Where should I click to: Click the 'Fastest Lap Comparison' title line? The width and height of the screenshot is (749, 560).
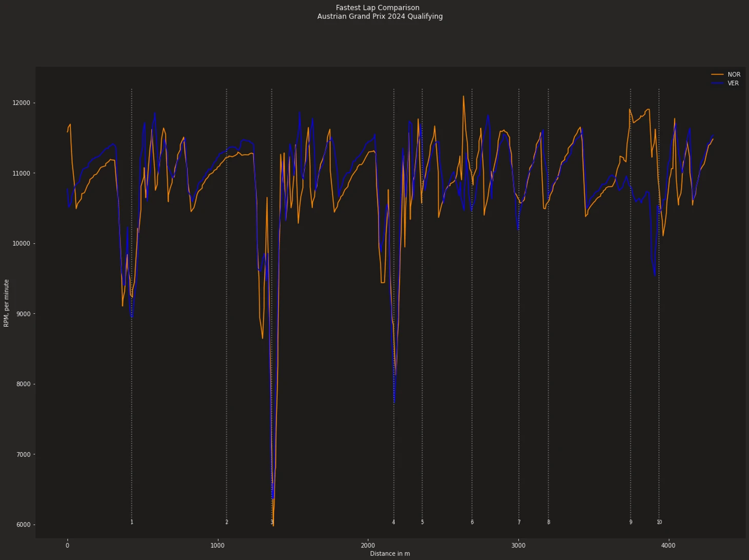coord(378,8)
